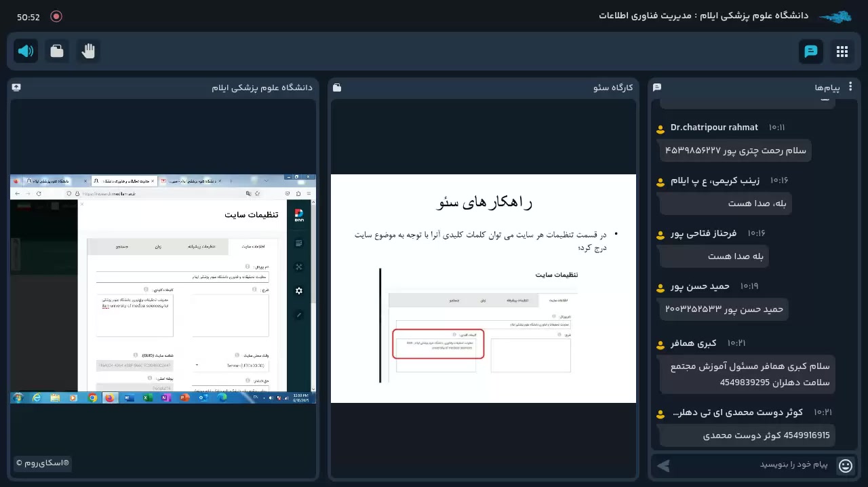Open DNN content icon in persona bar
This screenshot has height=487, width=868.
point(299,243)
